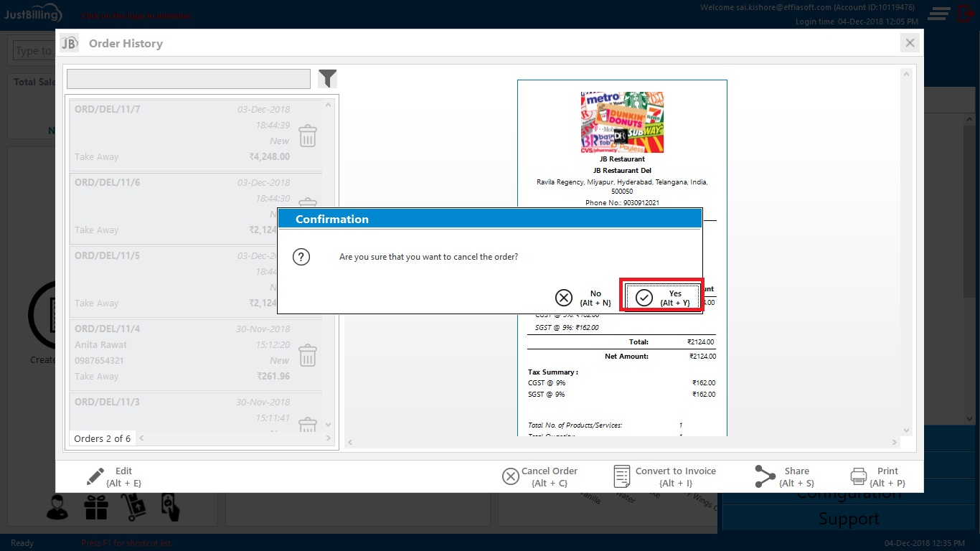Click the gift box icon in main window
980x551 pixels.
(95, 509)
